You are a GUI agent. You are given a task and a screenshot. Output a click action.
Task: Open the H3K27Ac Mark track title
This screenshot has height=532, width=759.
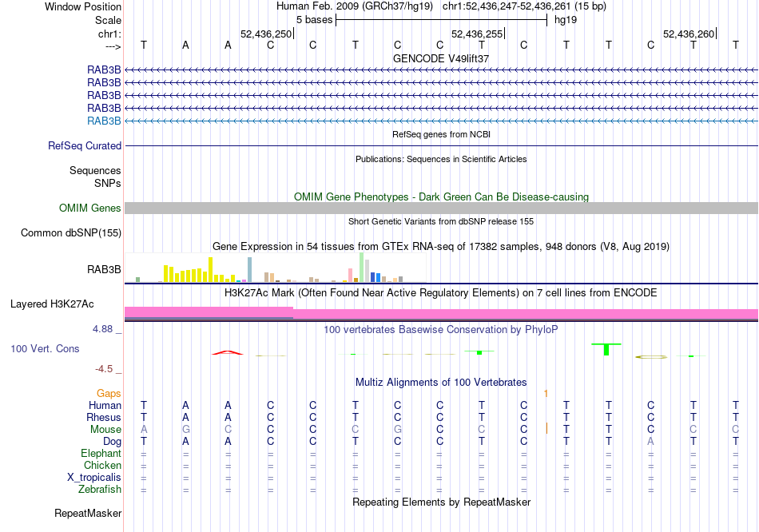point(441,293)
